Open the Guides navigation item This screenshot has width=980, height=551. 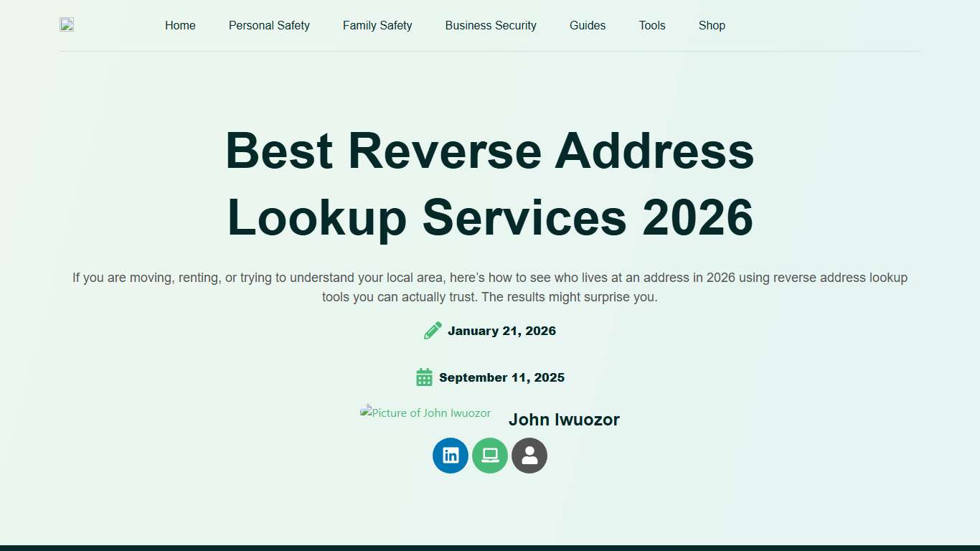click(588, 25)
